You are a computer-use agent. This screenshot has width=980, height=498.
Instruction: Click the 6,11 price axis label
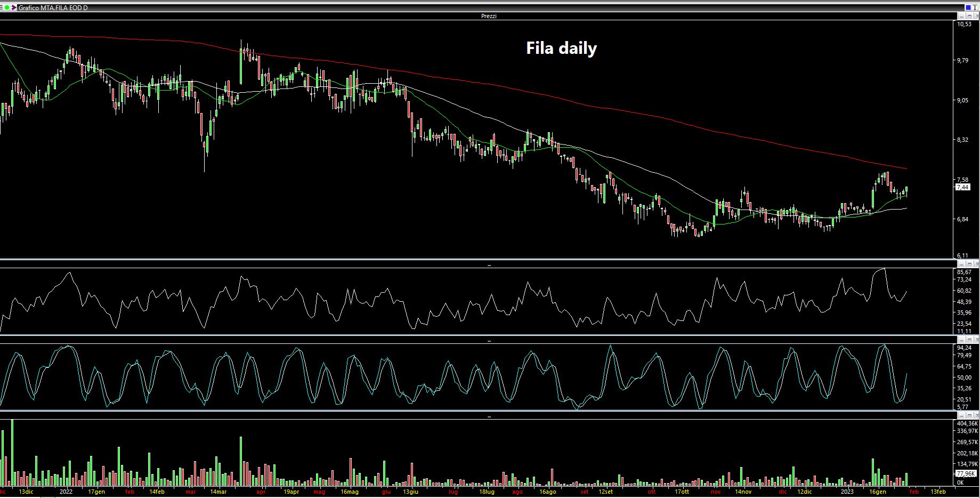[963, 256]
